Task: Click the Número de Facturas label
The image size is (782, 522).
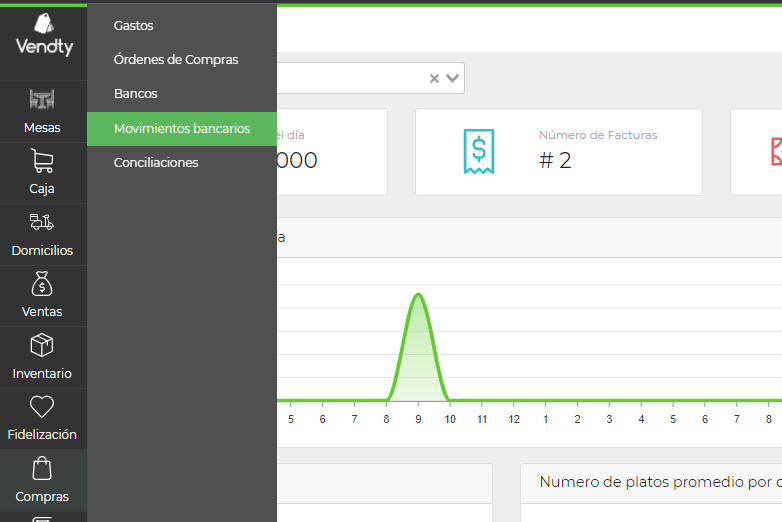Action: [x=598, y=135]
